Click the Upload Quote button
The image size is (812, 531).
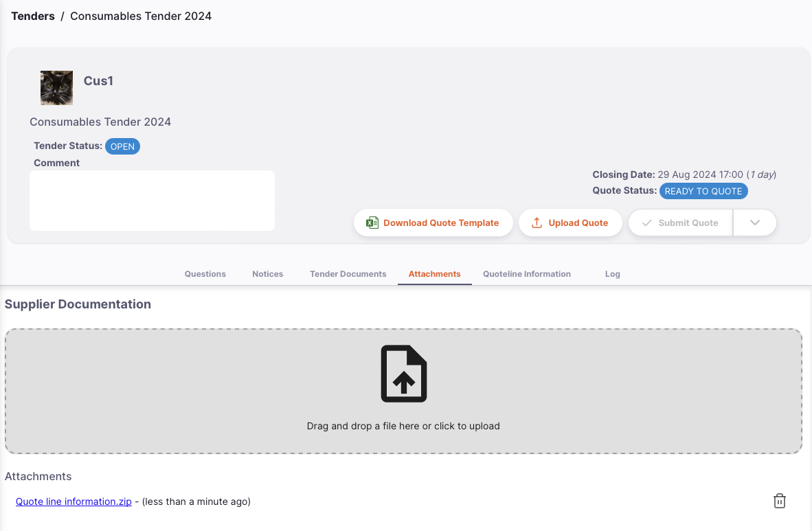tap(570, 223)
